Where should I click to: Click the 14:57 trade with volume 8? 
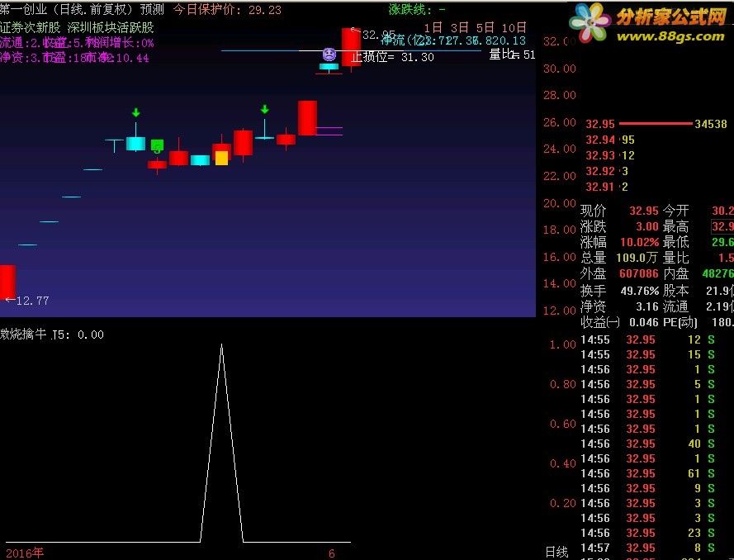point(648,548)
